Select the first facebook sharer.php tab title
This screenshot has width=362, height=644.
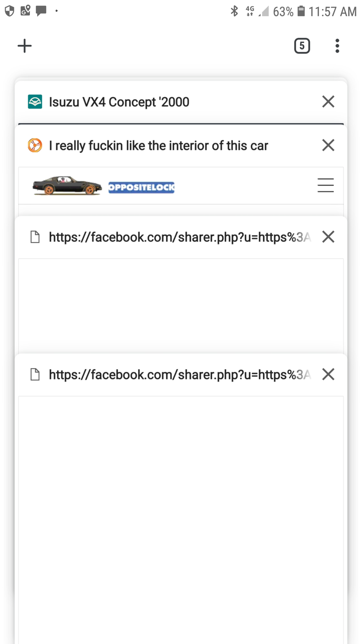[180, 237]
